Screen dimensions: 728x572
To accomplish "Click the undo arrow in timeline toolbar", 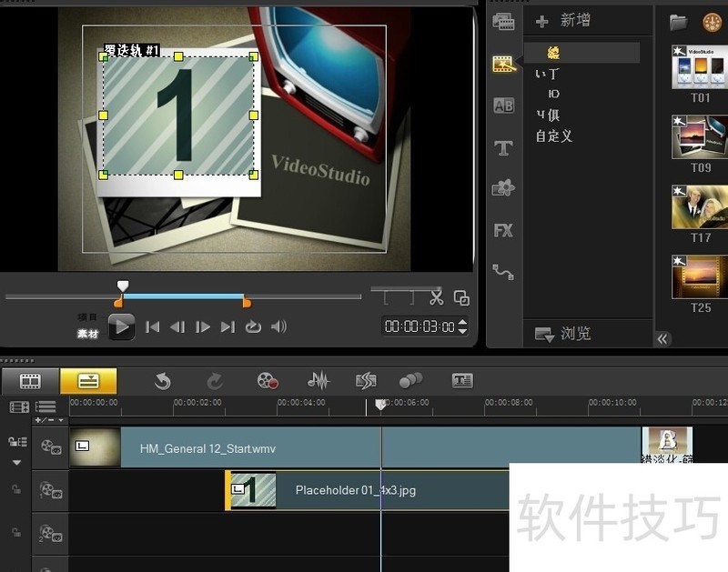I will coord(163,381).
